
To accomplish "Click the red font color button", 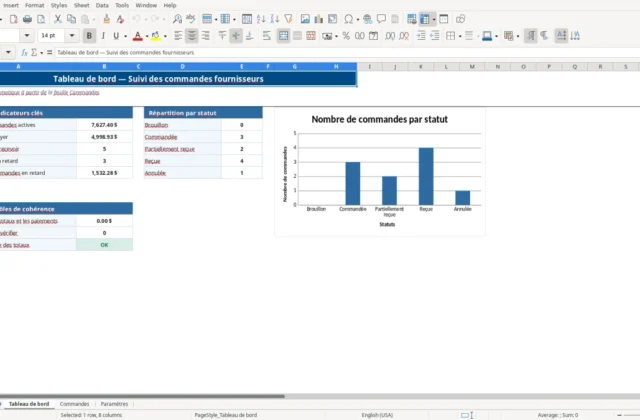I will click(138, 36).
